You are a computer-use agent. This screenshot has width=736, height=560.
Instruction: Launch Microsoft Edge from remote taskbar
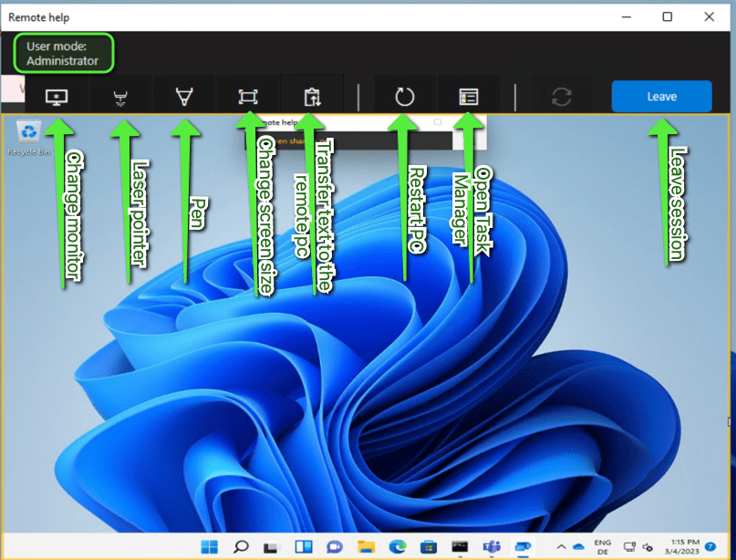(x=398, y=546)
